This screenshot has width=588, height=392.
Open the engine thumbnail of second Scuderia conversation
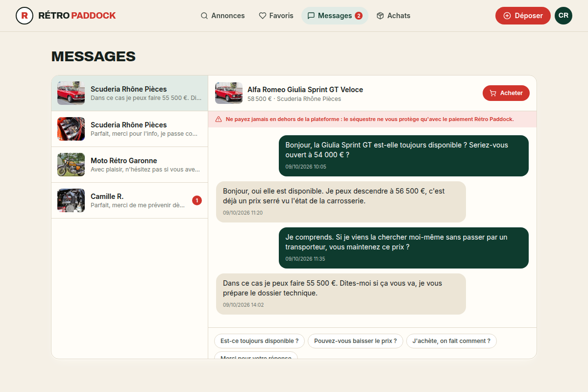tap(71, 129)
